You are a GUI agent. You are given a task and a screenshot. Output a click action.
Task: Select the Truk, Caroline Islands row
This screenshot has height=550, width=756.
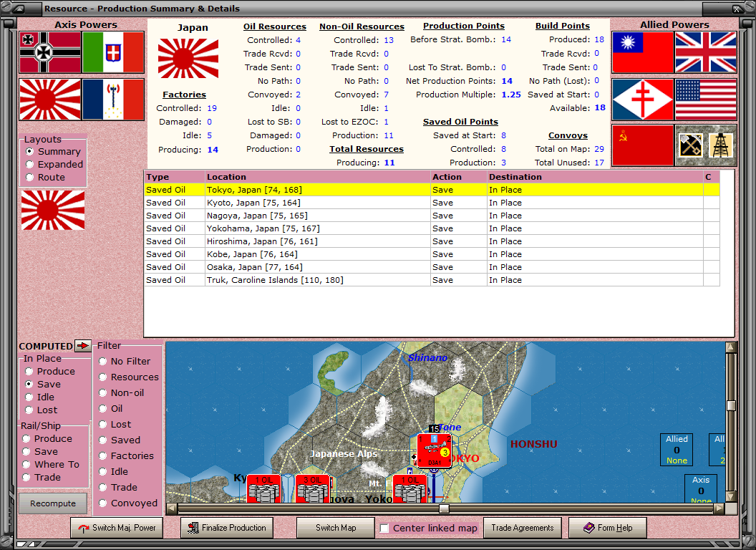(432, 280)
